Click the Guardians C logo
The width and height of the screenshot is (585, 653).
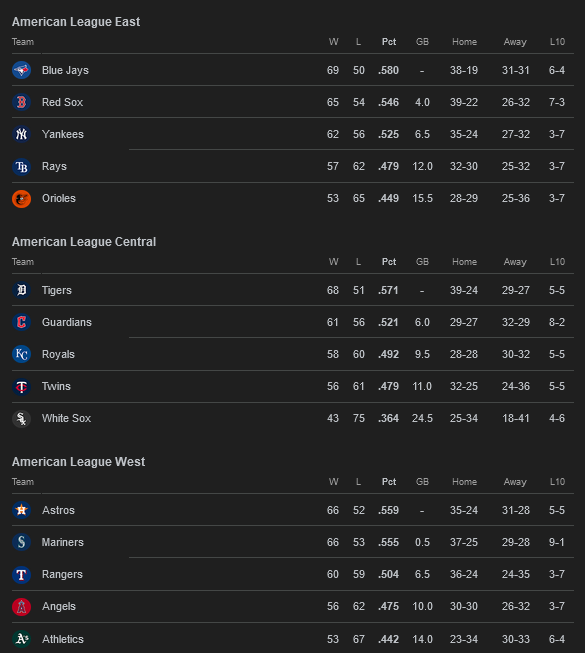point(22,322)
